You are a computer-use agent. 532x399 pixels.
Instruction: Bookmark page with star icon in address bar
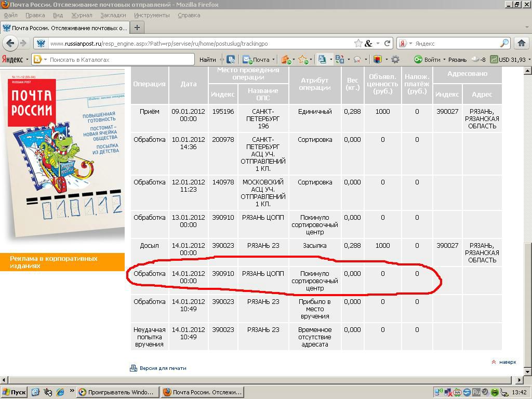(358, 44)
